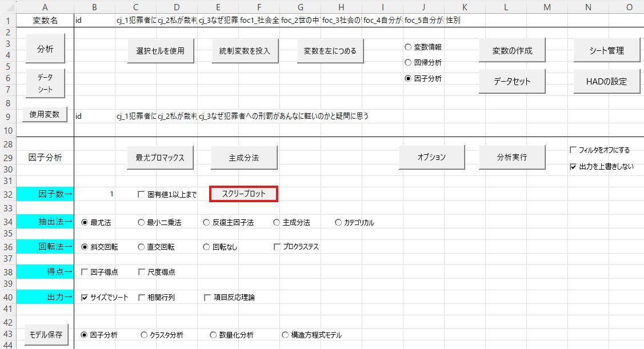Uncheck 出力を上書きしない checkbox
Viewport: 644px width, 349px height.
[573, 167]
